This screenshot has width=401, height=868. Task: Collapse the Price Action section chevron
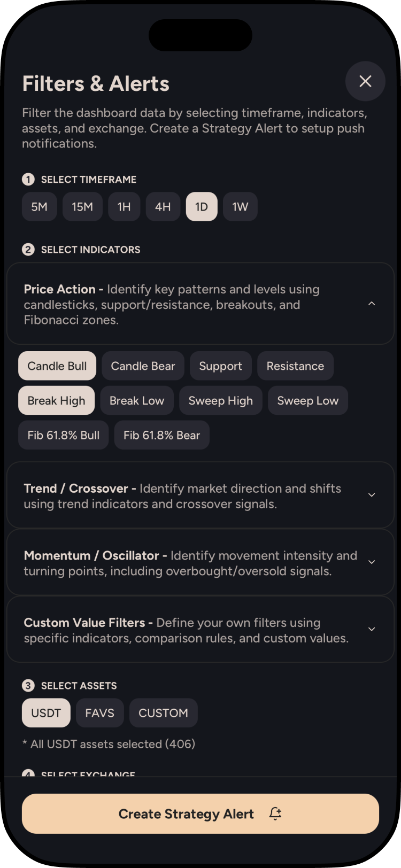372,304
